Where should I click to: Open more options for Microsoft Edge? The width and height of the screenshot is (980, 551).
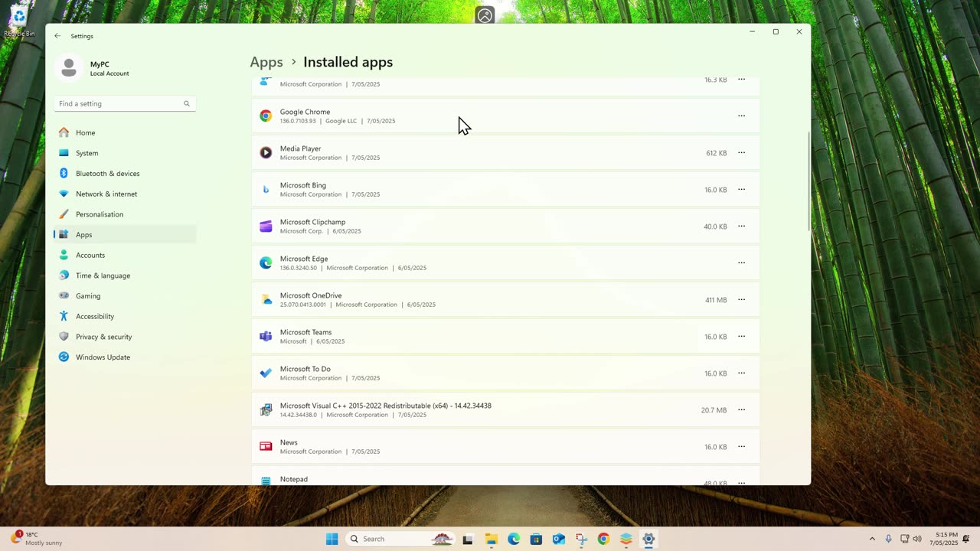coord(741,263)
